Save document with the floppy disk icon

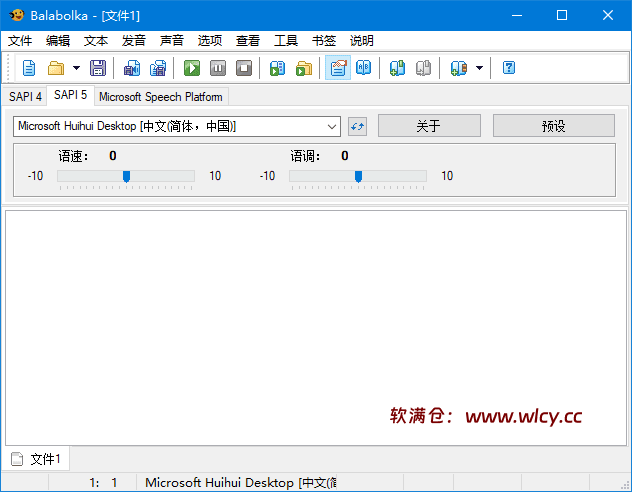coord(98,68)
